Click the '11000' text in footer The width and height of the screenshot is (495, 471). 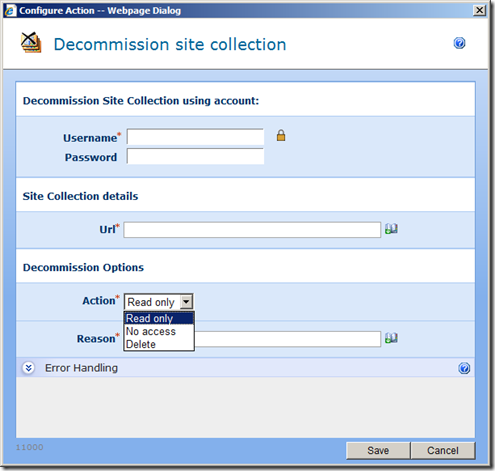coord(29,447)
